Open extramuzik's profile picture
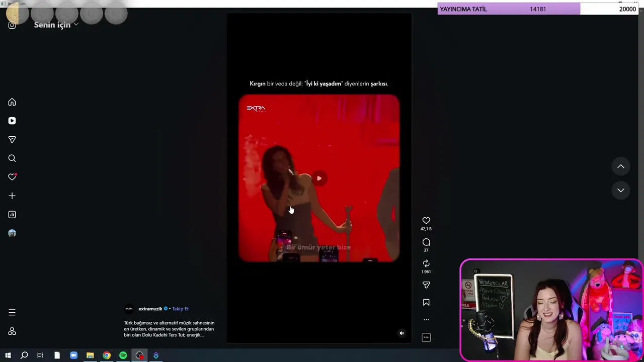 tap(129, 309)
